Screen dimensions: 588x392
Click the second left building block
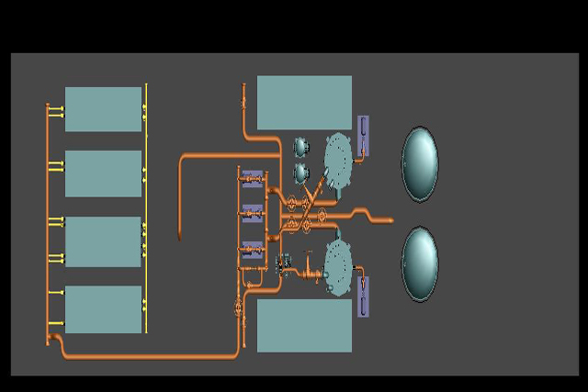[103, 174]
